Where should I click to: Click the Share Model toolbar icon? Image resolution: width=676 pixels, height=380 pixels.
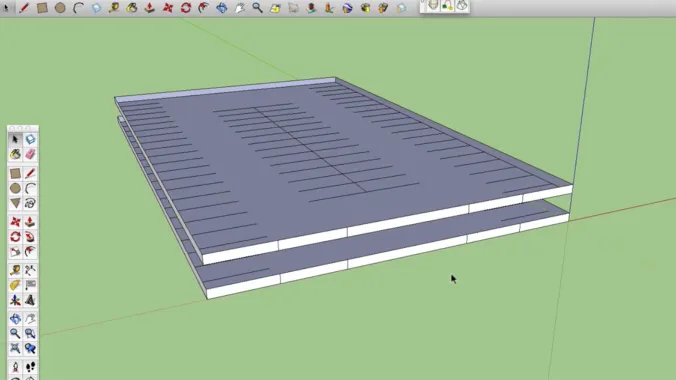(x=383, y=7)
